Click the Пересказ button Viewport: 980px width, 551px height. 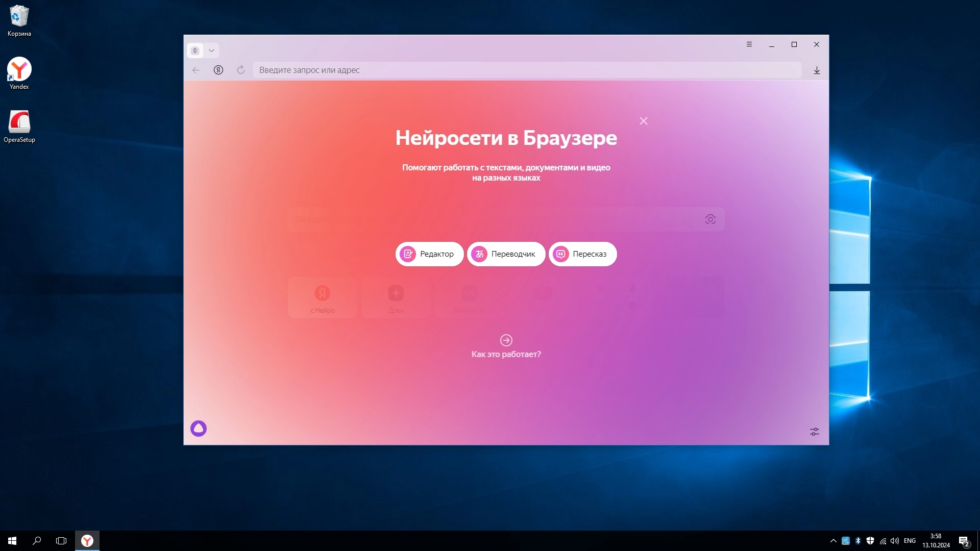(x=582, y=254)
